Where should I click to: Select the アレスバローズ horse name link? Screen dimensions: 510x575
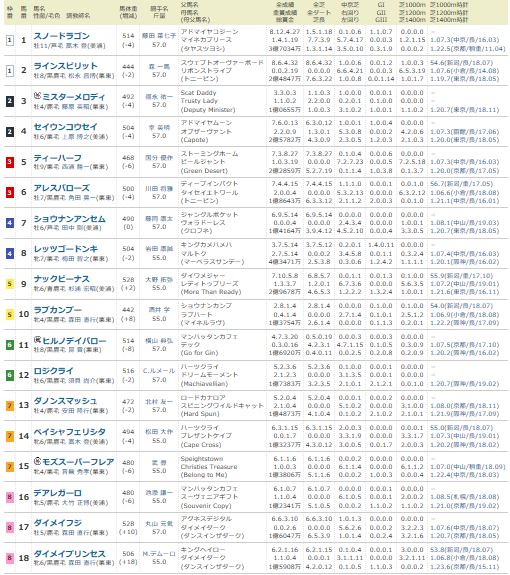pos(62,188)
